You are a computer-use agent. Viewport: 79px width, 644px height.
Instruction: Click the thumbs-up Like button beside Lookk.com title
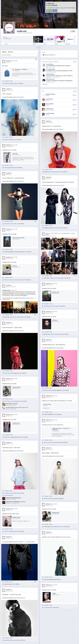72,31
